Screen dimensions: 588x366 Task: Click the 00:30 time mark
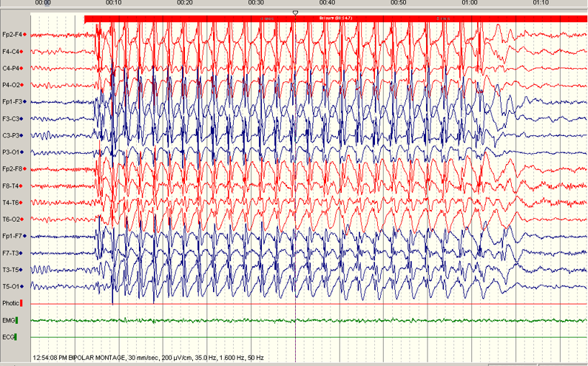(256, 4)
